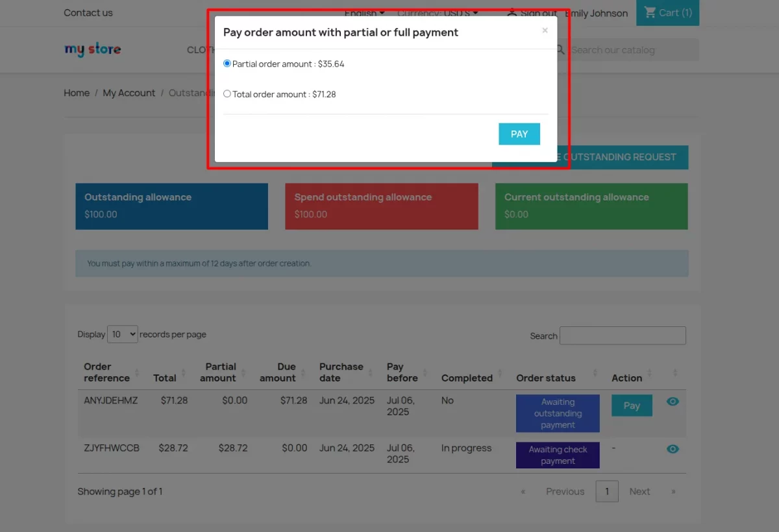
Task: Sort the Total column
Action: pyautogui.click(x=182, y=372)
